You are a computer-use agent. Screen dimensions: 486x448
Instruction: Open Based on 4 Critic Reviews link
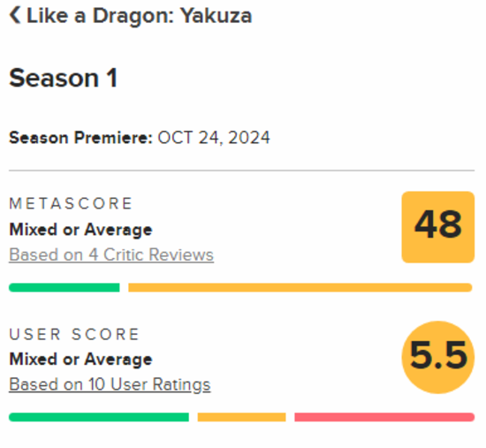click(111, 255)
